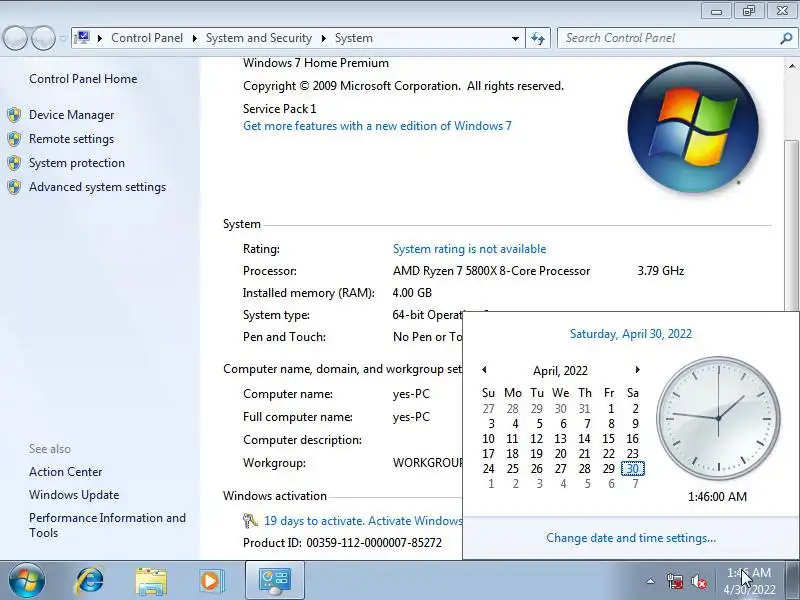Click the 19 days to activate link

tap(363, 520)
